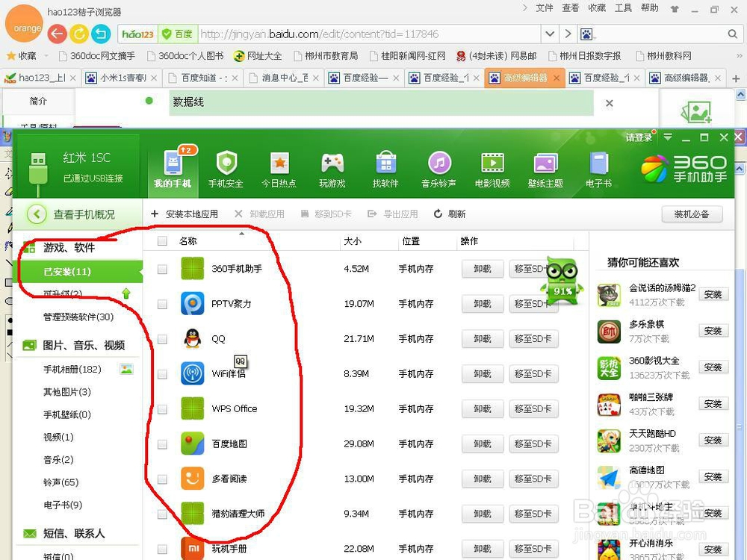Click the 刷新 refresh button
Image resolution: width=747 pixels, height=560 pixels.
(x=450, y=214)
